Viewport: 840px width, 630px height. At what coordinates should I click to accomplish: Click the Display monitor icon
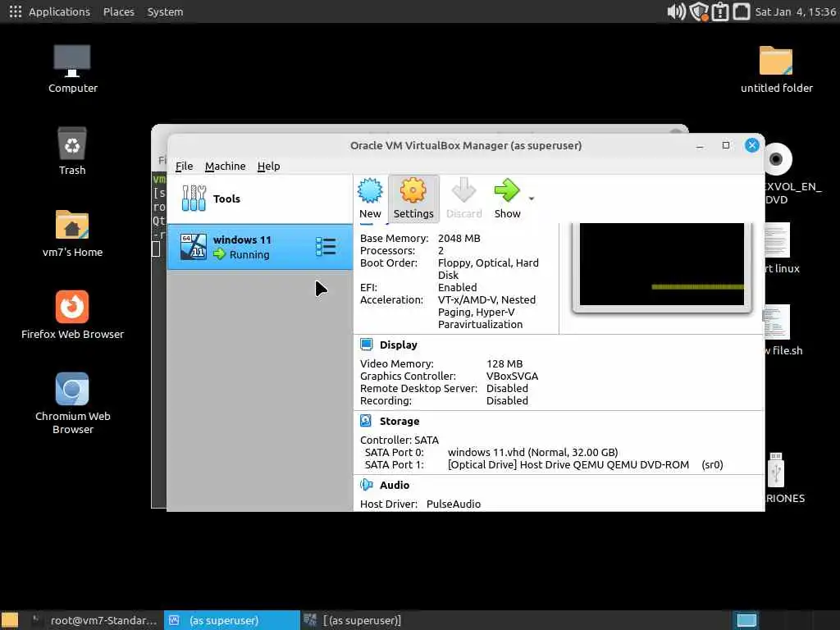(x=367, y=345)
